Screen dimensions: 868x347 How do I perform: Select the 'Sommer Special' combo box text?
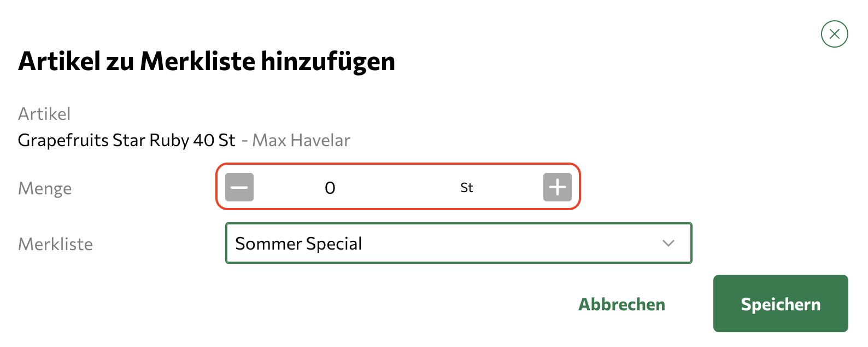(298, 244)
